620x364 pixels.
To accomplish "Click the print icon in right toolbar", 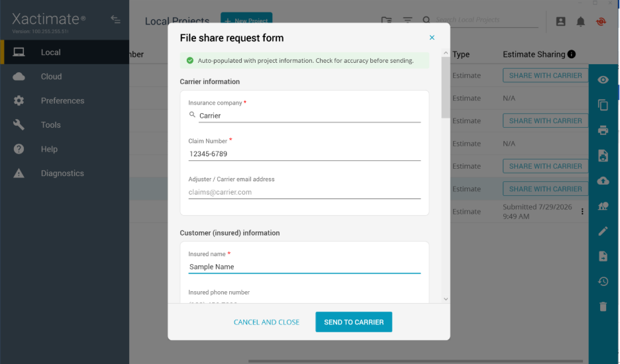I will tap(603, 130).
